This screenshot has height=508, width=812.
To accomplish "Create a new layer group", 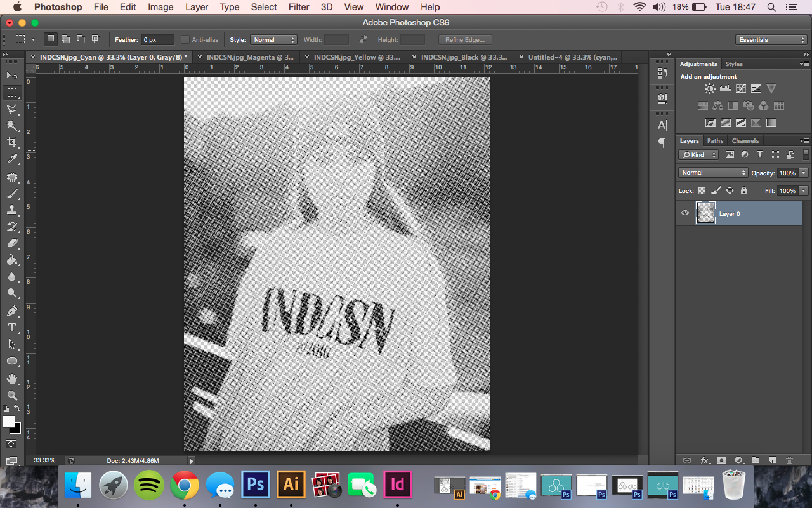I will coord(756,460).
